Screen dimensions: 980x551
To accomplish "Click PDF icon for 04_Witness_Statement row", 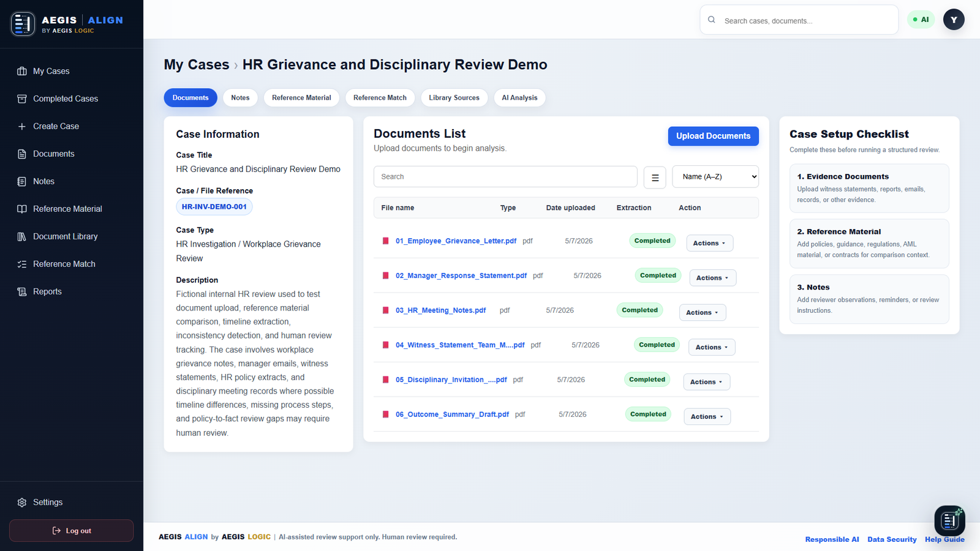I will [386, 345].
